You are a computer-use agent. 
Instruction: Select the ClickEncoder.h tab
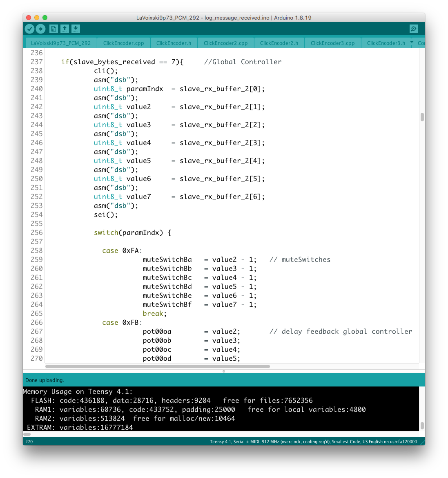point(174,43)
